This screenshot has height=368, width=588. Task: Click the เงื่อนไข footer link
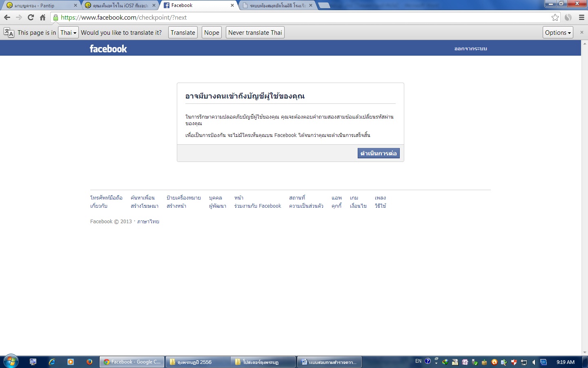(358, 206)
